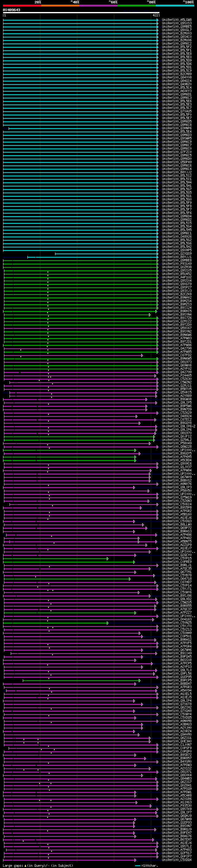Open hit UniRef100_Q9STL2
Viewport: 197px width, 868px height.
[177, 846]
